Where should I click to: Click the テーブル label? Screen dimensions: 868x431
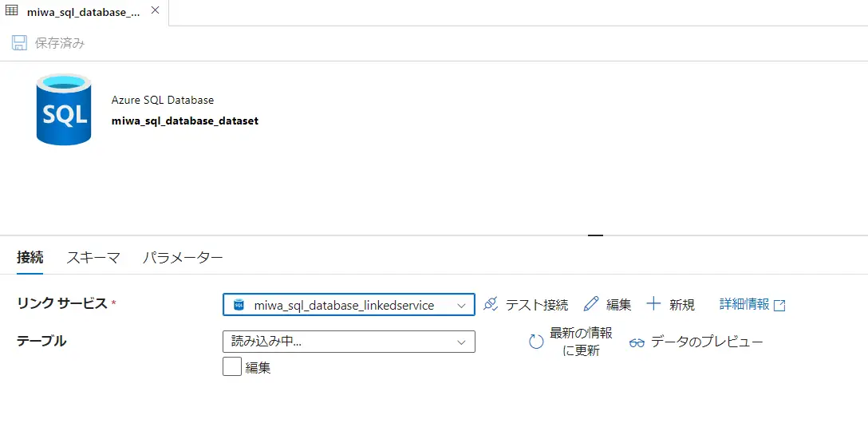click(41, 341)
